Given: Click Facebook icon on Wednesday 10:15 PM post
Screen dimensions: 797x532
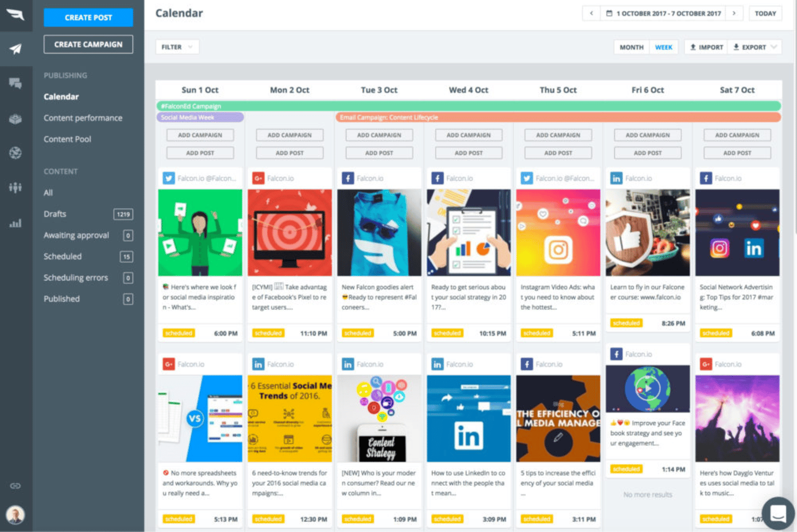Looking at the screenshot, I should click(x=437, y=178).
